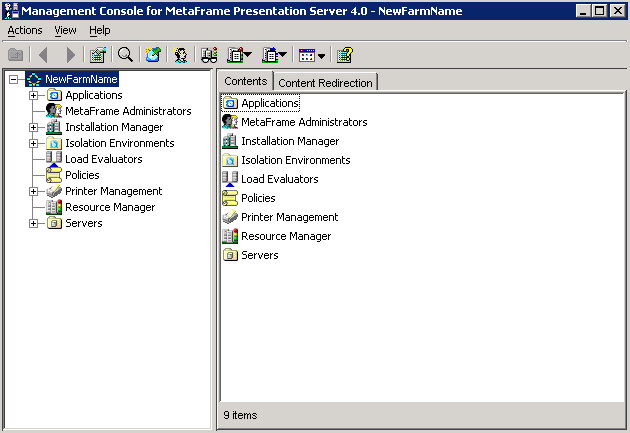
Task: Click the "9 items" status bar text
Action: click(240, 415)
